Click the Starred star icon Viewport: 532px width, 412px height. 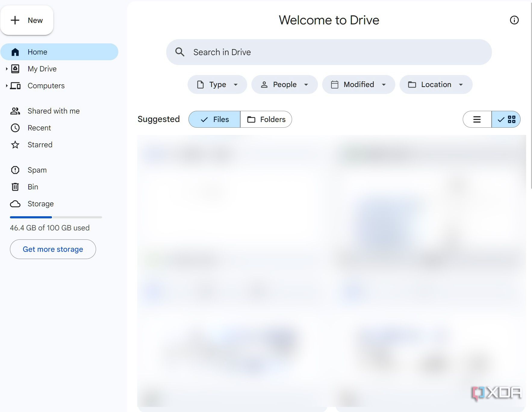pyautogui.click(x=15, y=145)
